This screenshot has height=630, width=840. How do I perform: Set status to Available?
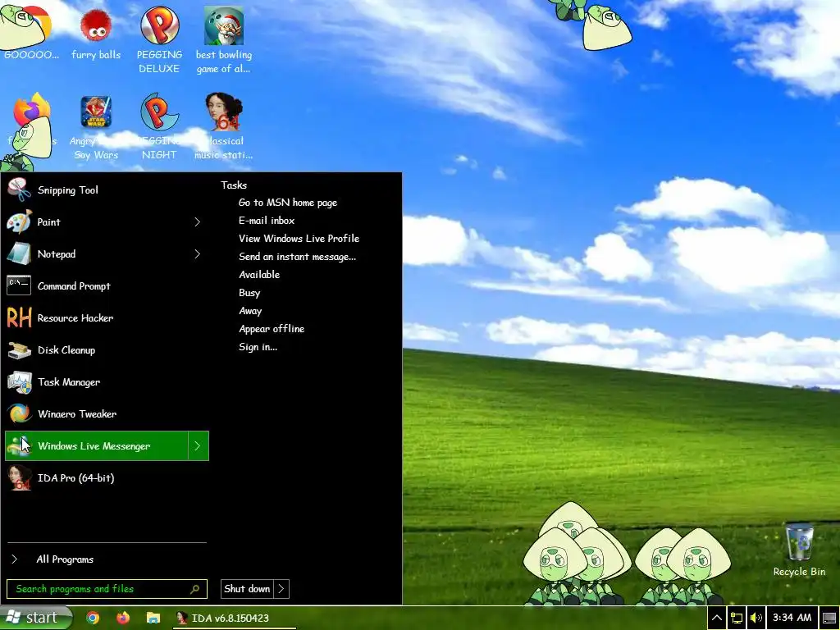(259, 275)
